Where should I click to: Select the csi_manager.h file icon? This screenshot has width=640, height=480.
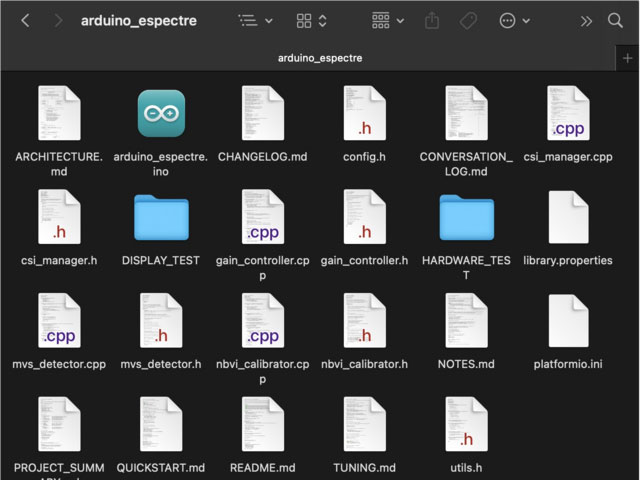click(59, 217)
